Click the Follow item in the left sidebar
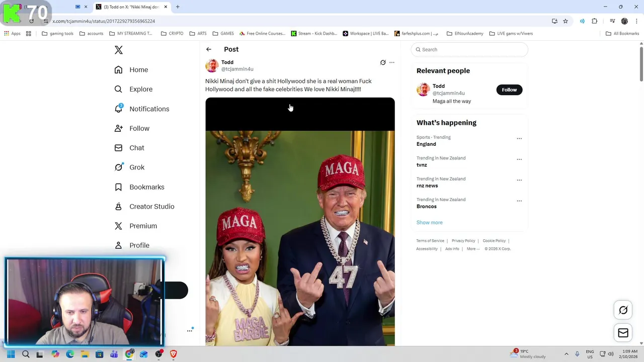The width and height of the screenshot is (644, 362). pyautogui.click(x=132, y=128)
